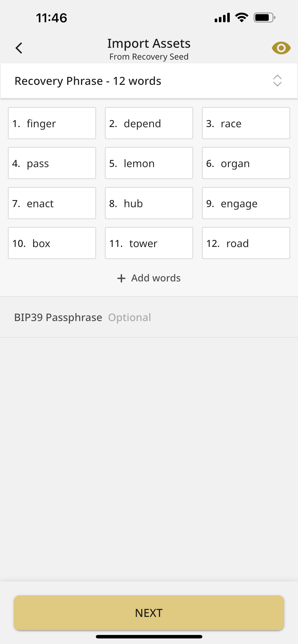
Task: Edit word 11 field containing tower
Action: (149, 243)
